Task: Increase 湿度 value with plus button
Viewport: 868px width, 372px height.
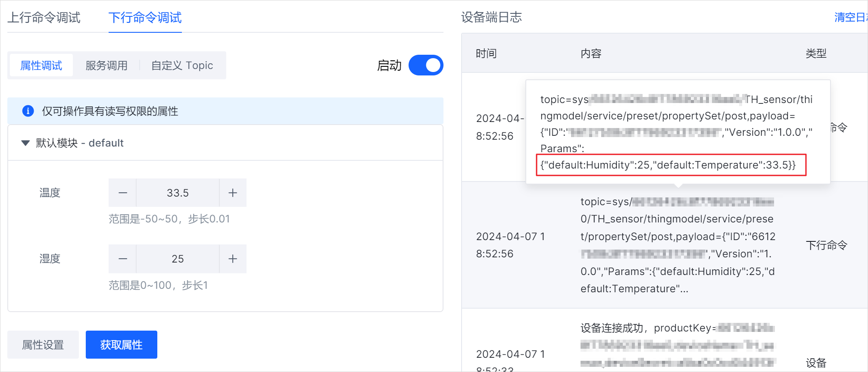Action: [233, 259]
